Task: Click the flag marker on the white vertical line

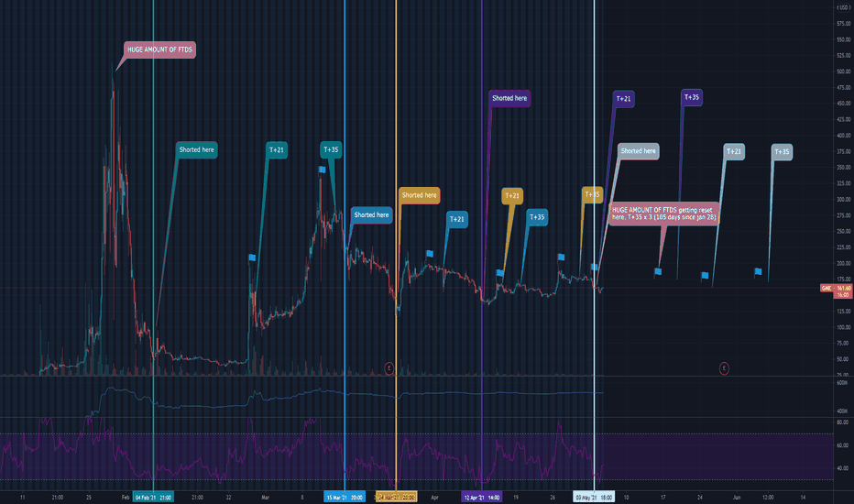Action: click(x=594, y=267)
